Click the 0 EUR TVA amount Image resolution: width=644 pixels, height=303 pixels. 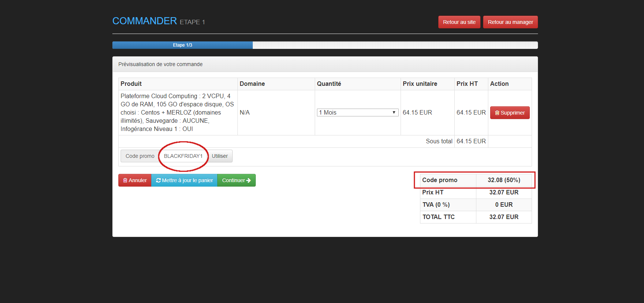coord(504,205)
